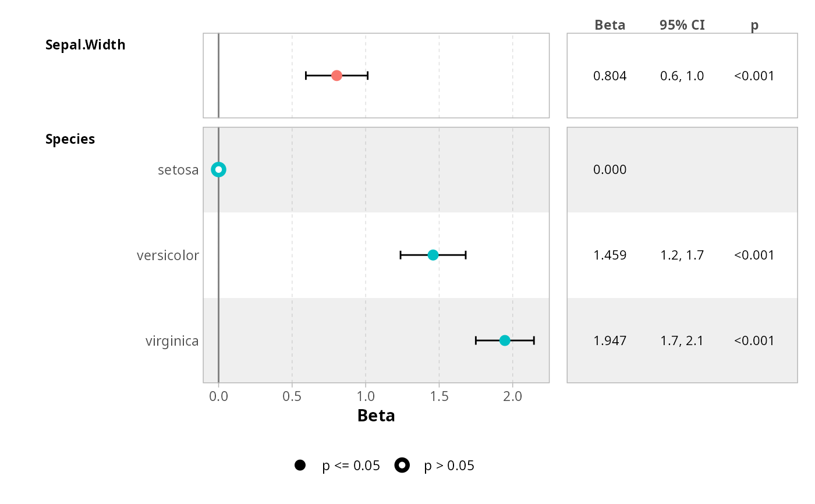The height and width of the screenshot is (504, 815).
Task: Select the versicolor row label
Action: [x=168, y=255]
